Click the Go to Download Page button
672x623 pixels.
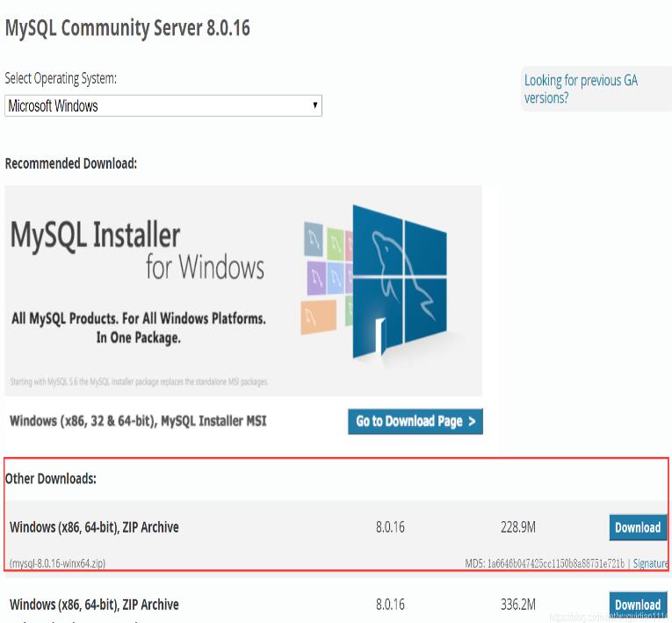pos(415,421)
